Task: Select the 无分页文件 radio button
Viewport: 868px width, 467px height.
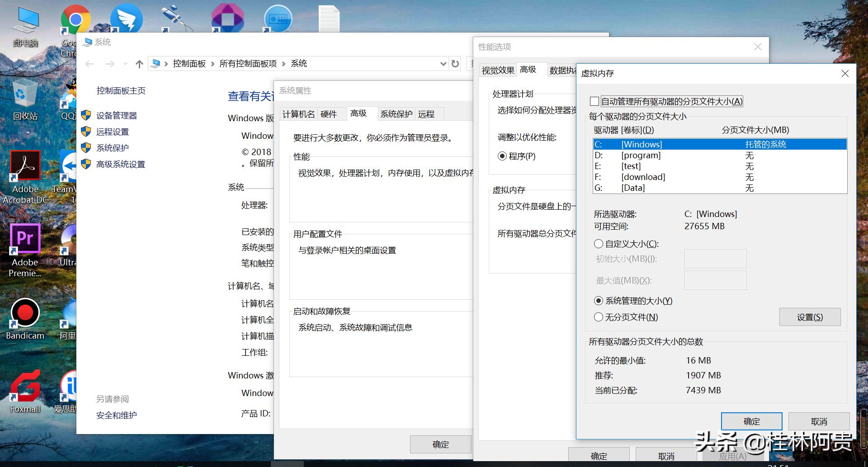Action: pos(598,317)
